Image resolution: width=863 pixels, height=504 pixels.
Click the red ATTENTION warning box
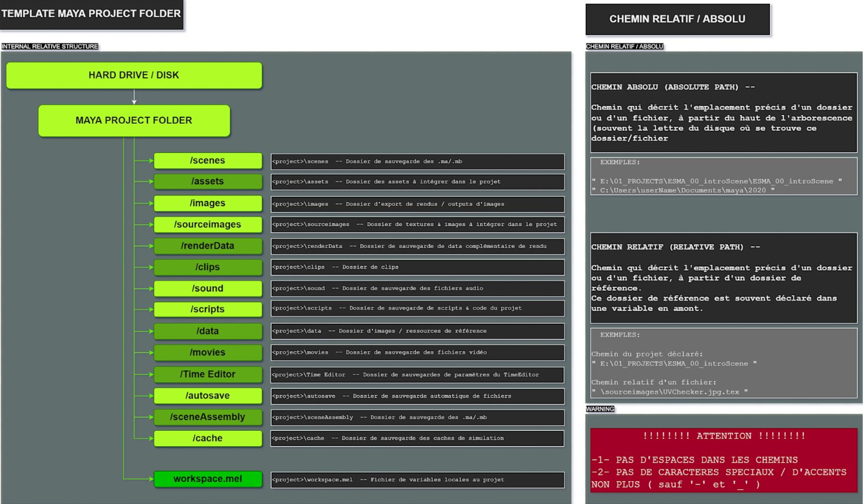point(723,460)
